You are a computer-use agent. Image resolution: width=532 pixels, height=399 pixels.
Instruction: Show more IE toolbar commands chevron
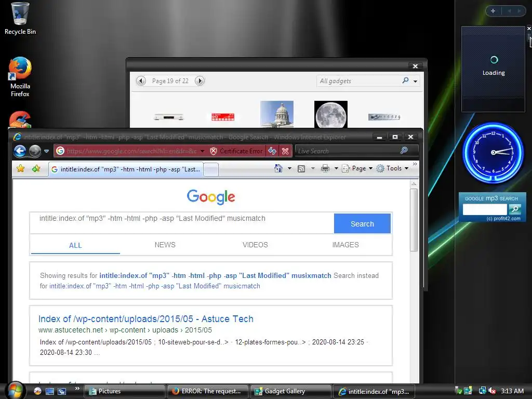415,164
